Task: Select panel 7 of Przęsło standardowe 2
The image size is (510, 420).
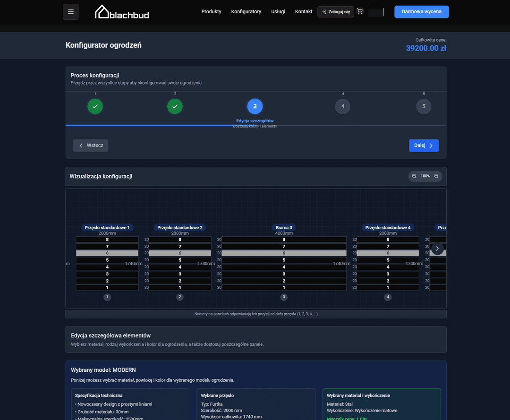Action: coord(180,246)
